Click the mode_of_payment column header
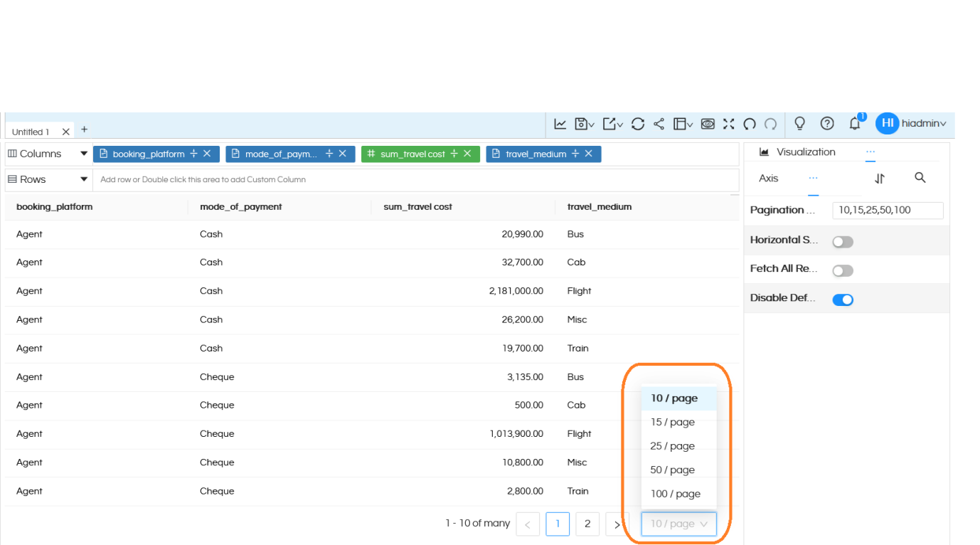Image resolution: width=980 pixels, height=545 pixels. [241, 207]
